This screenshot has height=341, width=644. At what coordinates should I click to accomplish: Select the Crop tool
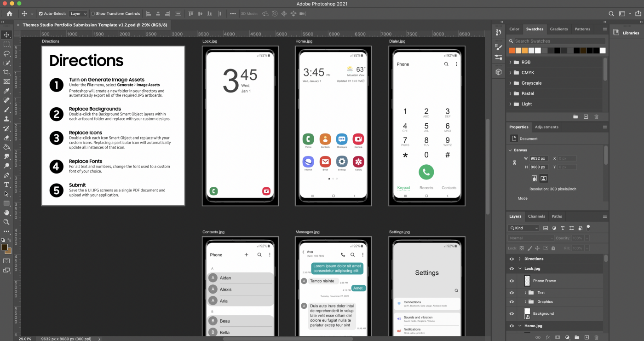pos(6,72)
